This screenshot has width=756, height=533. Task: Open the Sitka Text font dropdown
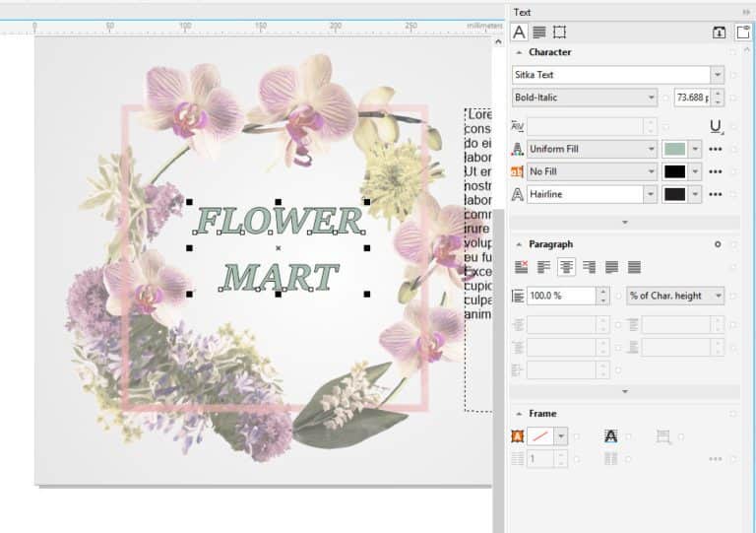(717, 75)
